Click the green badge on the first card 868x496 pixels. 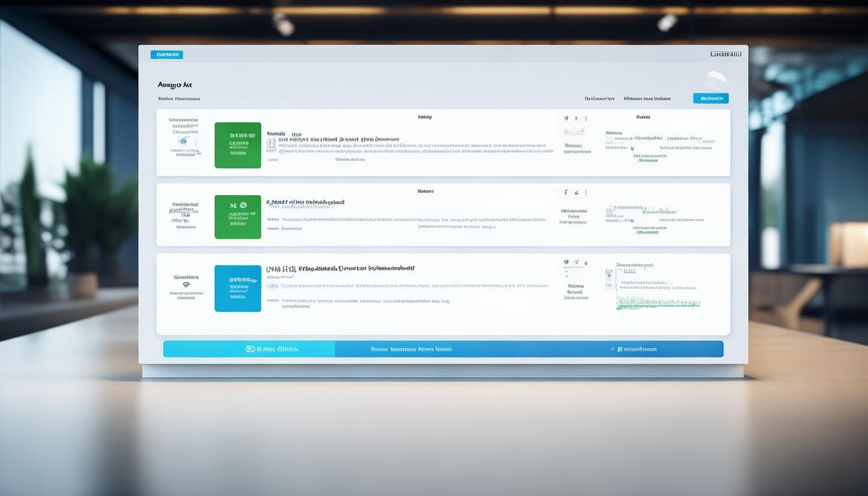click(238, 145)
